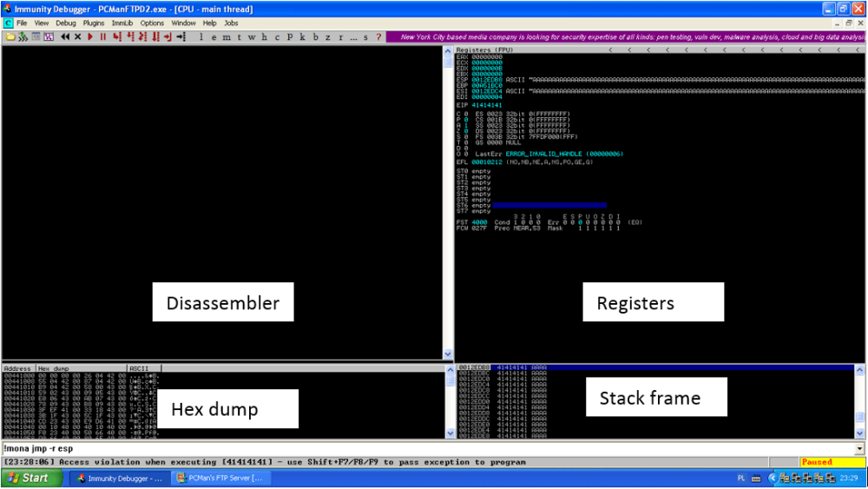Switch to PCMan's FTP Server taskbar button
The image size is (868, 489).
click(220, 479)
